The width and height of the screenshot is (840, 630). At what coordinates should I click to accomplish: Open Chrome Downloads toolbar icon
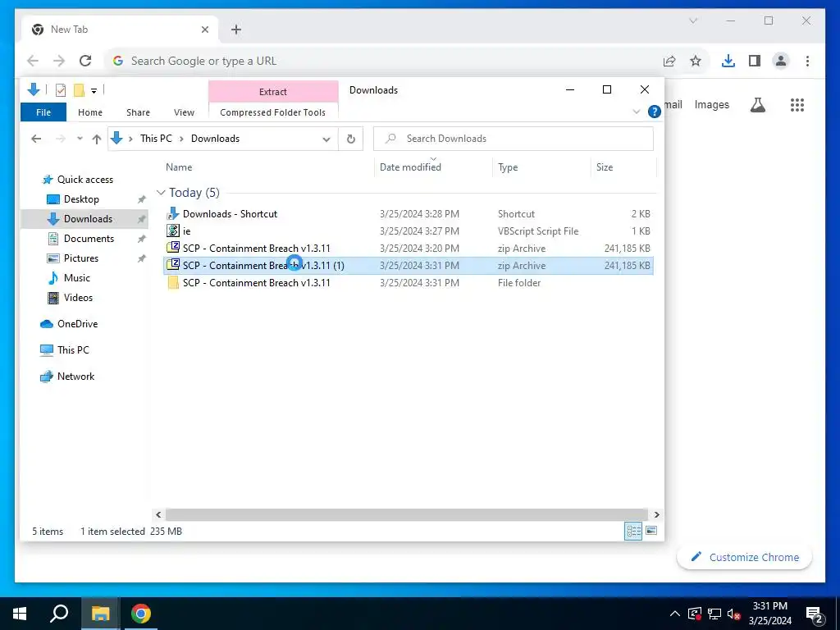(x=728, y=61)
